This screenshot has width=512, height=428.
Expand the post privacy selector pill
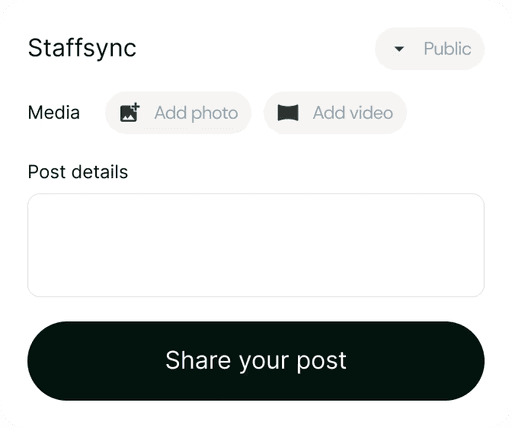[430, 49]
